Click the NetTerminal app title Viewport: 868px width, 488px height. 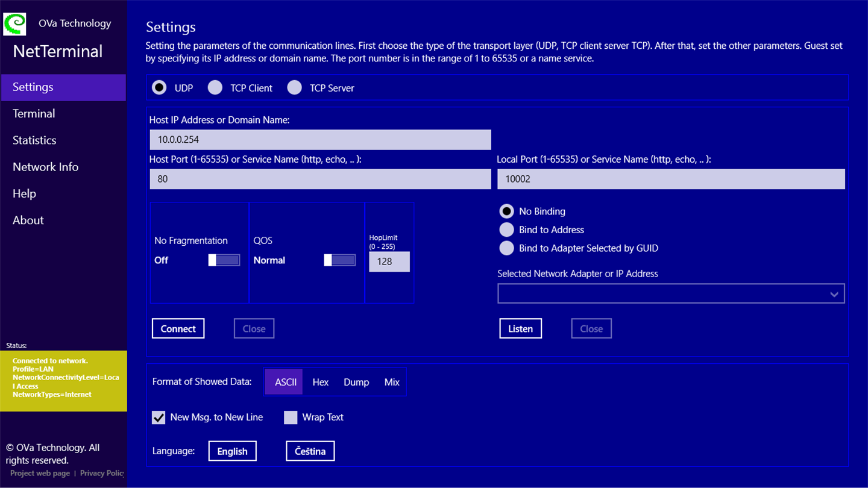(58, 52)
